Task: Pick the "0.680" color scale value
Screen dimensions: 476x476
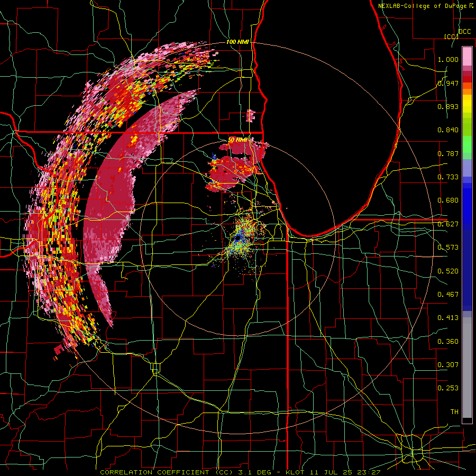Action: pos(448,200)
